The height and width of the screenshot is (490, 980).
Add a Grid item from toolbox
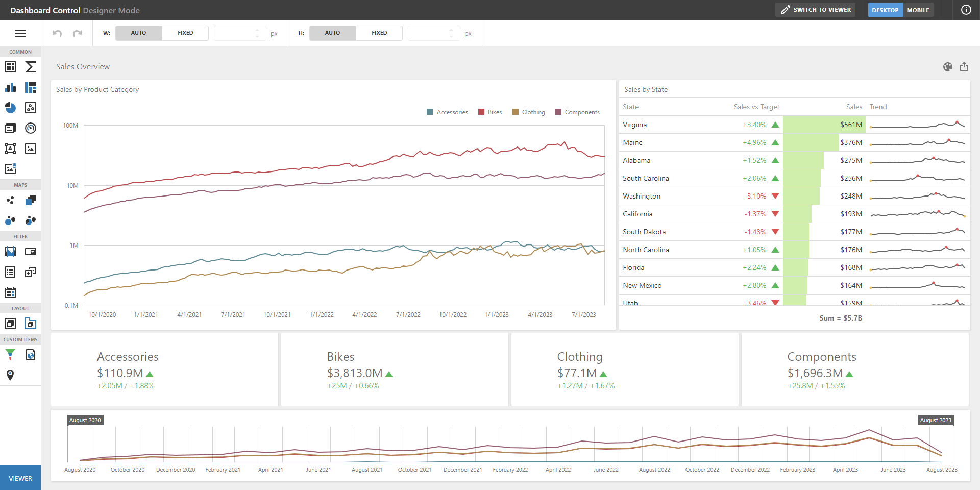coord(10,67)
